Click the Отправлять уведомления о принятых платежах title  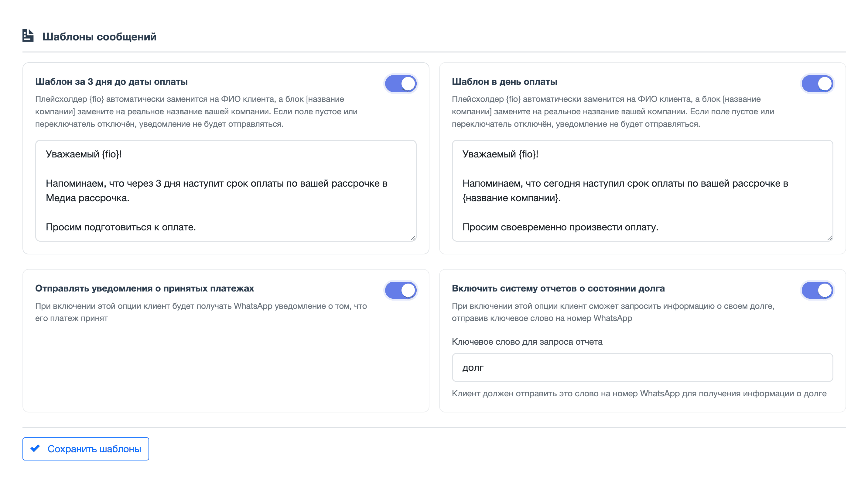(145, 288)
